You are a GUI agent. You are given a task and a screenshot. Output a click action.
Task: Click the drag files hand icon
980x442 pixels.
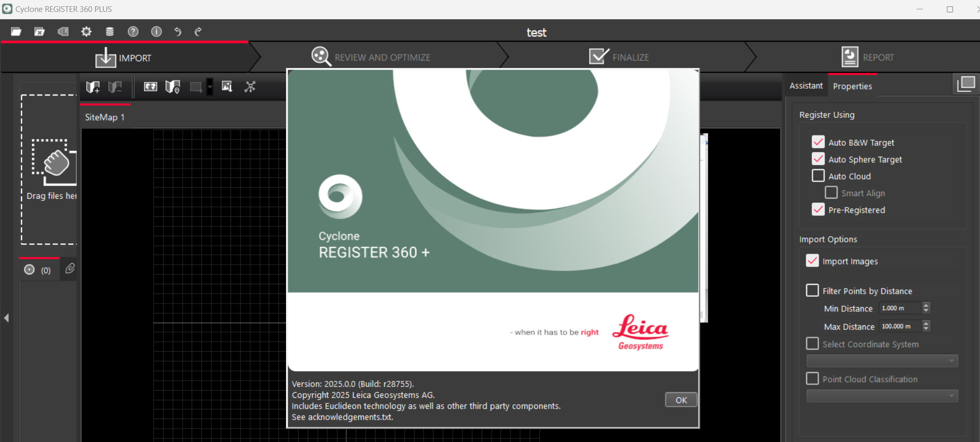[x=55, y=162]
